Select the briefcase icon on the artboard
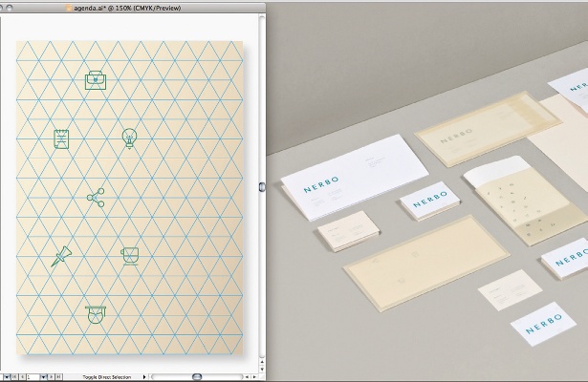 coord(96,80)
